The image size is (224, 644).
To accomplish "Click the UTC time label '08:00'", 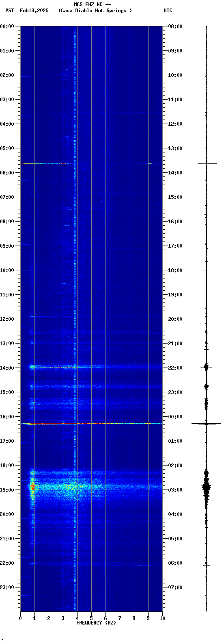I will [175, 26].
